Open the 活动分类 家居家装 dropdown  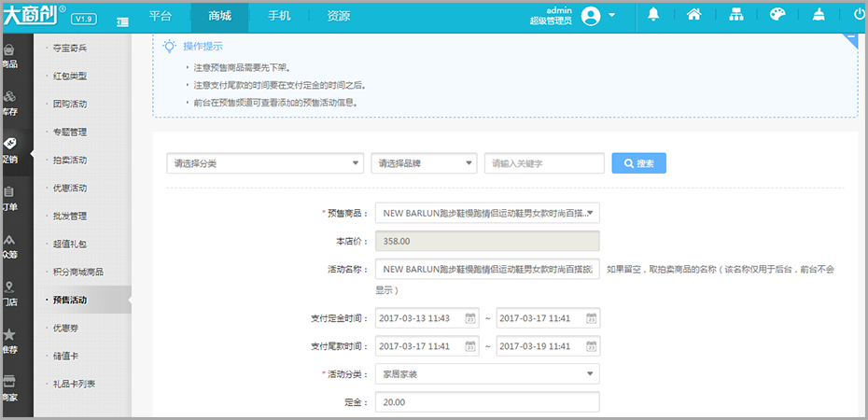tap(487, 374)
